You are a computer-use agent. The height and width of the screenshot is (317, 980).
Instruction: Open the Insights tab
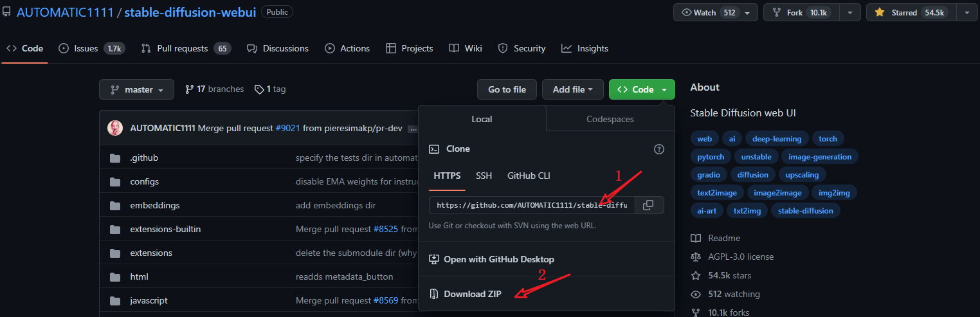pyautogui.click(x=585, y=48)
